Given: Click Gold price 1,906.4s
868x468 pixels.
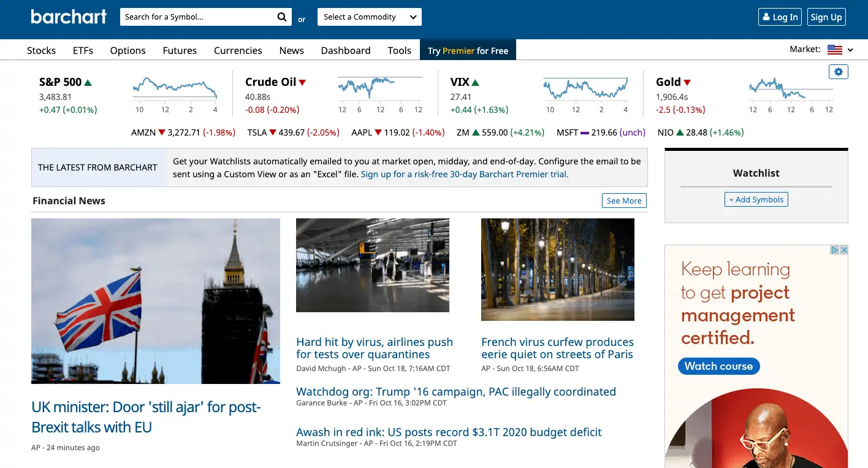Looking at the screenshot, I should click(x=672, y=97).
